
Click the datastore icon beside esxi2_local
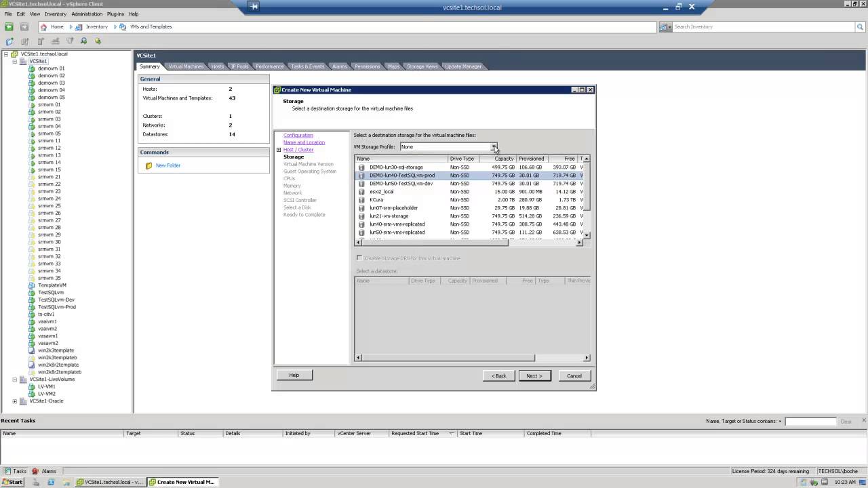[x=361, y=192]
